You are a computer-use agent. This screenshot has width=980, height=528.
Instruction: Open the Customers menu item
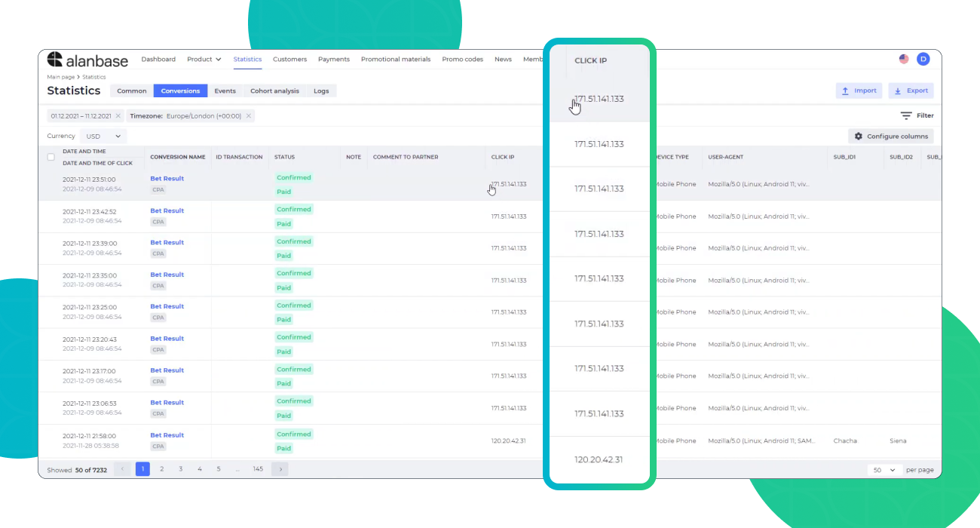tap(289, 60)
